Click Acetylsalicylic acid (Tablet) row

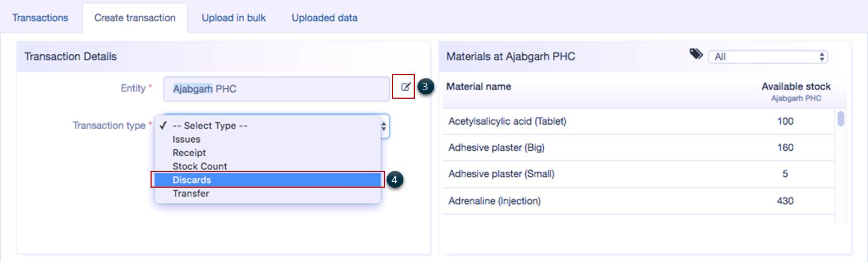pos(507,122)
